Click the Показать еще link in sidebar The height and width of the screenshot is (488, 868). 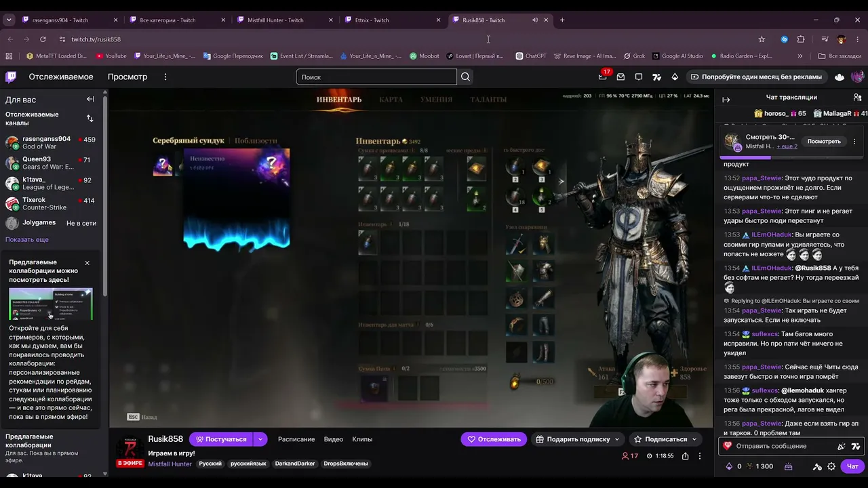coord(27,239)
